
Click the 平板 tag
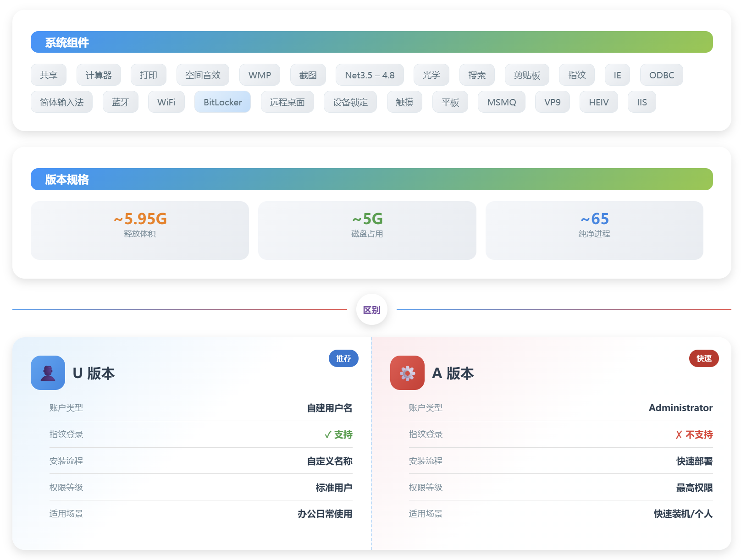tap(450, 102)
